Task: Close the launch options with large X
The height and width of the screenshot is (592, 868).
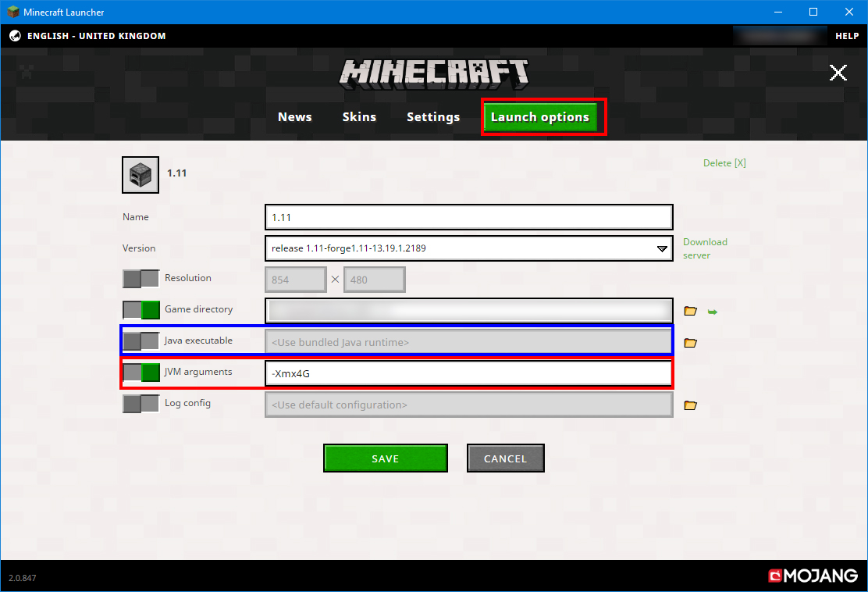Action: (838, 73)
